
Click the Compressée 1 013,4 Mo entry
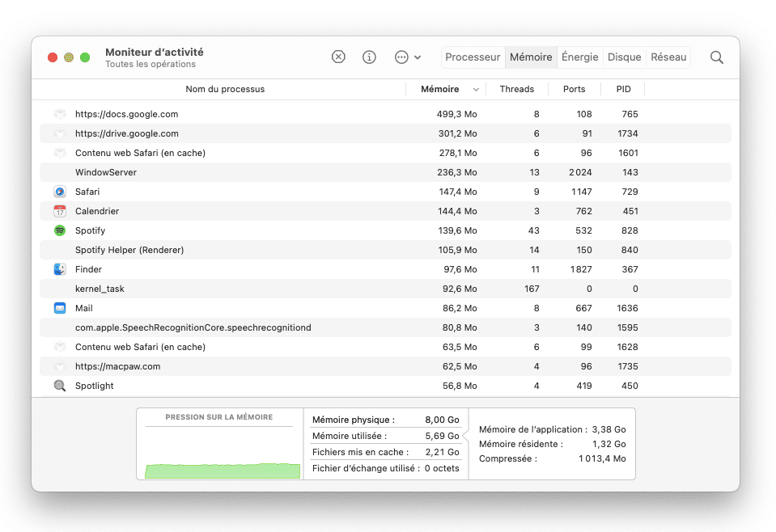point(553,458)
